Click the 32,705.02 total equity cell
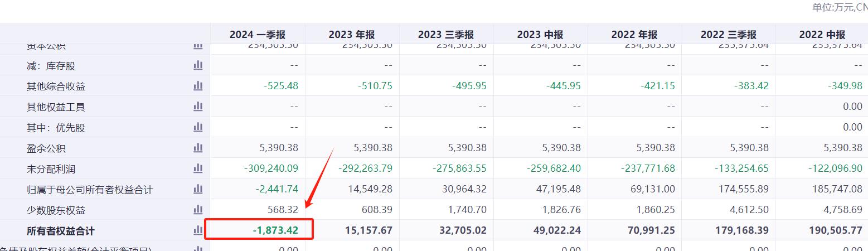The width and height of the screenshot is (868, 251). point(463,231)
